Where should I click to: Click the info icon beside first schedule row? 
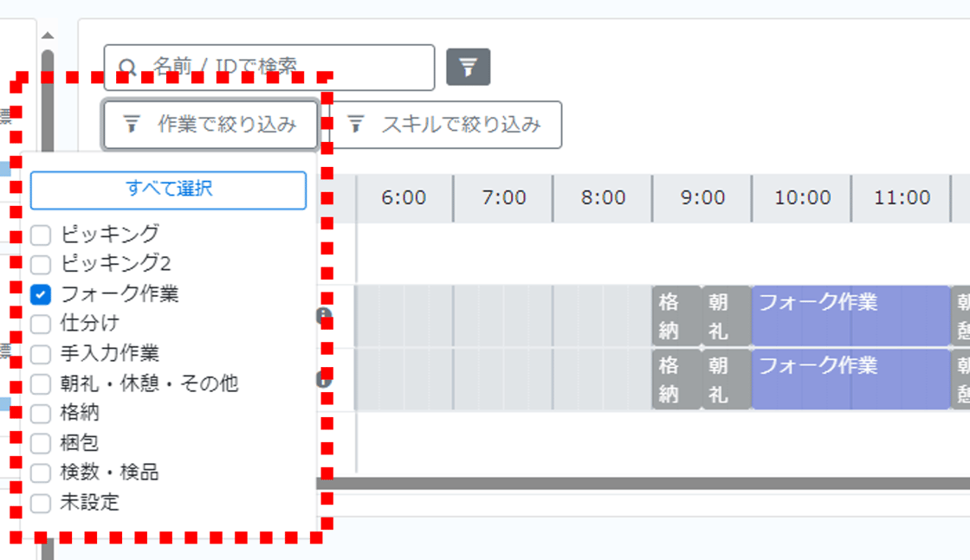point(324,316)
